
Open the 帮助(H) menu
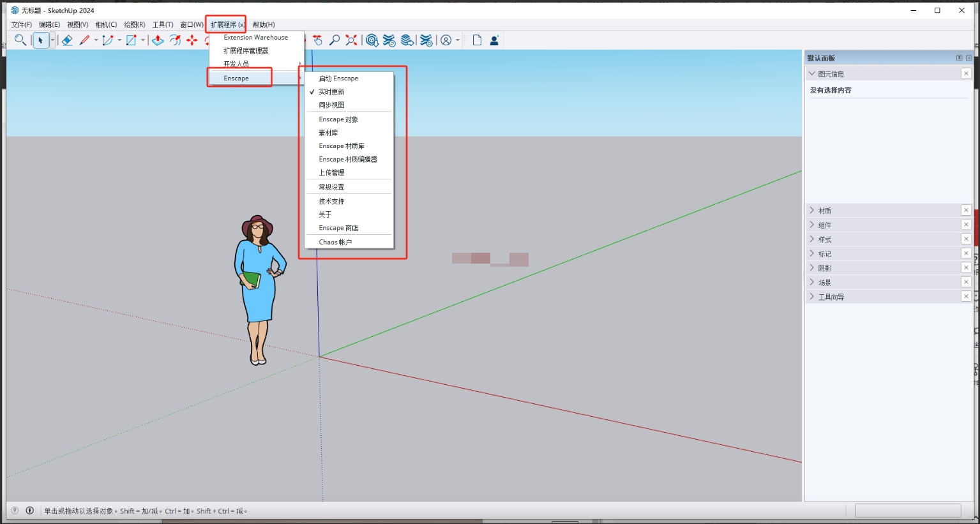(x=264, y=25)
